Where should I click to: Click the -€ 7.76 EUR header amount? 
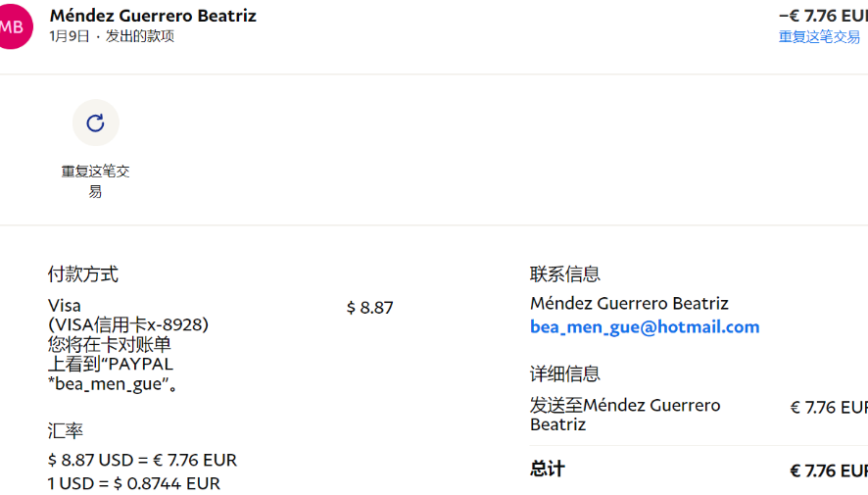point(823,16)
